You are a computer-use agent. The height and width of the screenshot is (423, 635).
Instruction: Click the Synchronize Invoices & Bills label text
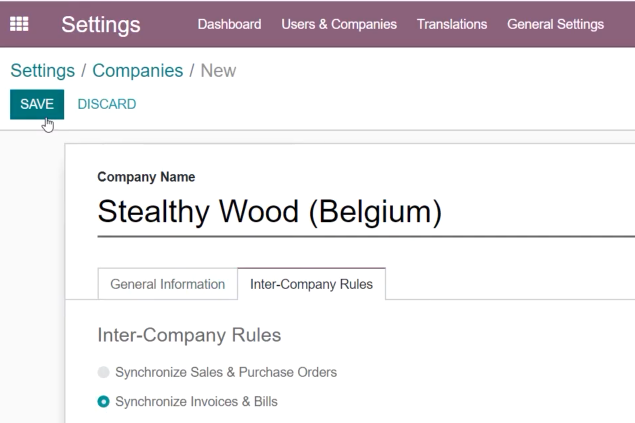click(x=196, y=402)
